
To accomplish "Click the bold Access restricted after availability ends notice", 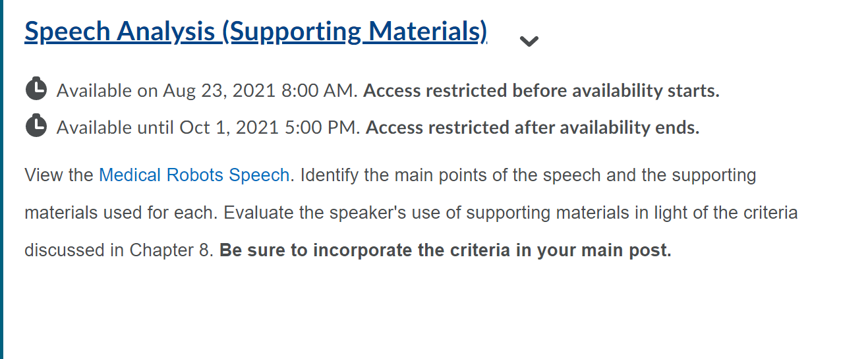I will pyautogui.click(x=533, y=128).
